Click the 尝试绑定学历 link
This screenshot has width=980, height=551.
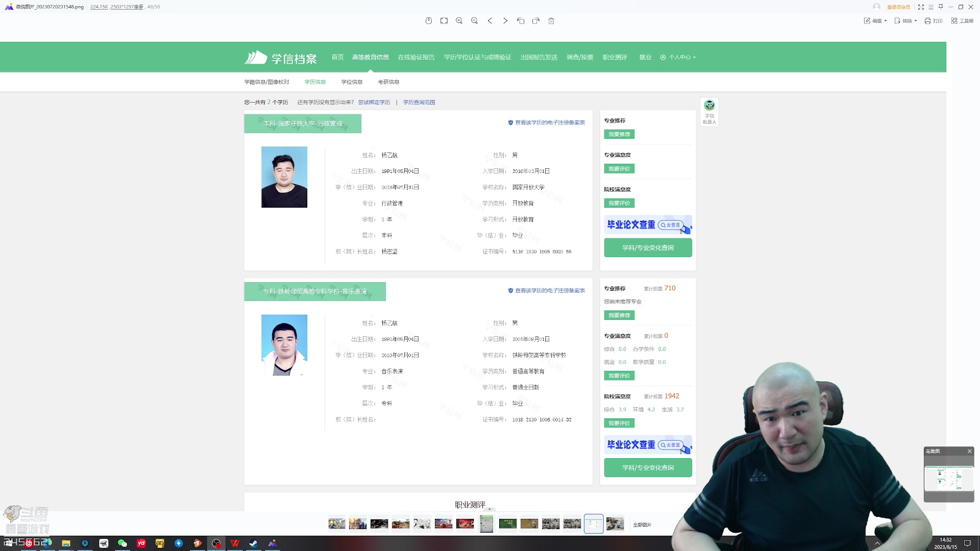click(x=374, y=102)
